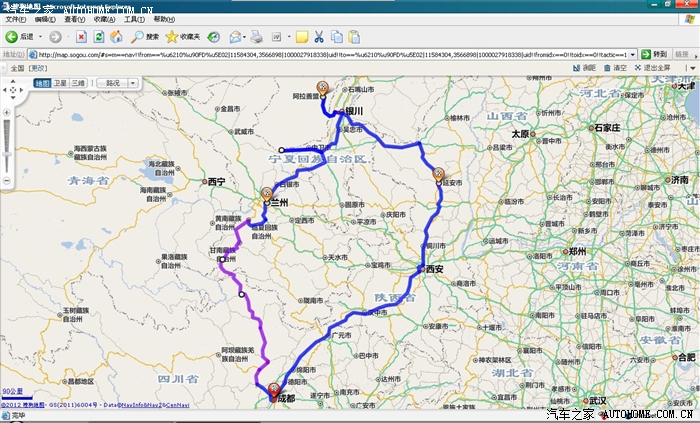Toggle the traffic conditions (路况) layer
This screenshot has height=423, width=700.
[110, 83]
